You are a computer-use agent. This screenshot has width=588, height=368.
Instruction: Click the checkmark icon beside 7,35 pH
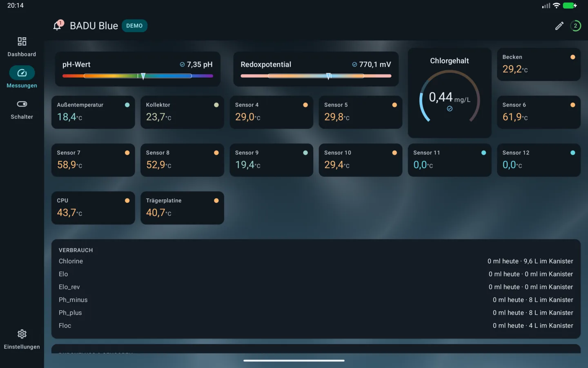pos(182,65)
